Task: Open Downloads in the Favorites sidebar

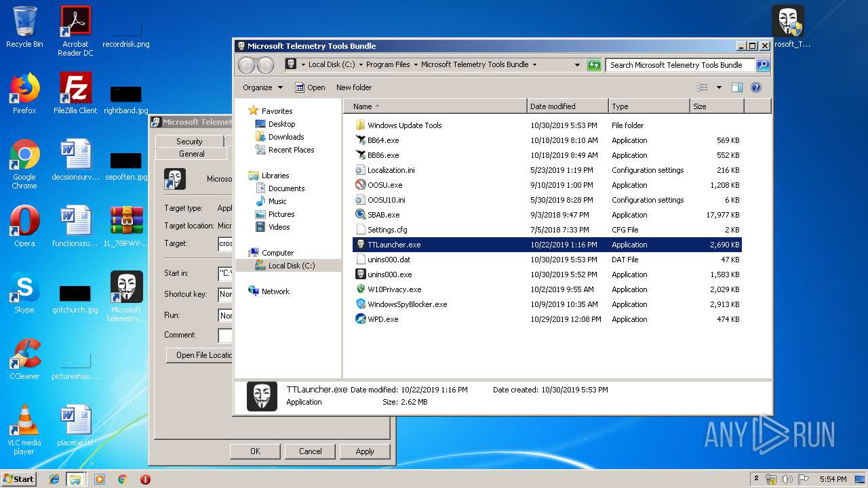Action: coord(286,137)
